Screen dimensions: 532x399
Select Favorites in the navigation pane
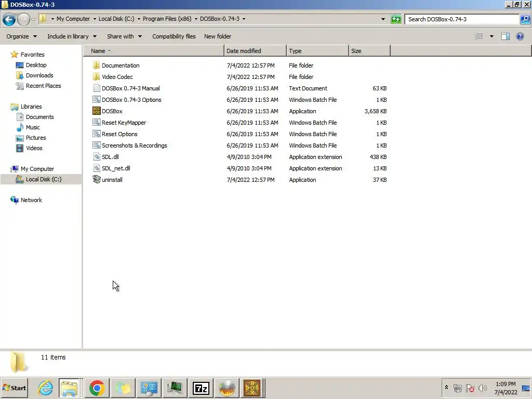click(32, 54)
